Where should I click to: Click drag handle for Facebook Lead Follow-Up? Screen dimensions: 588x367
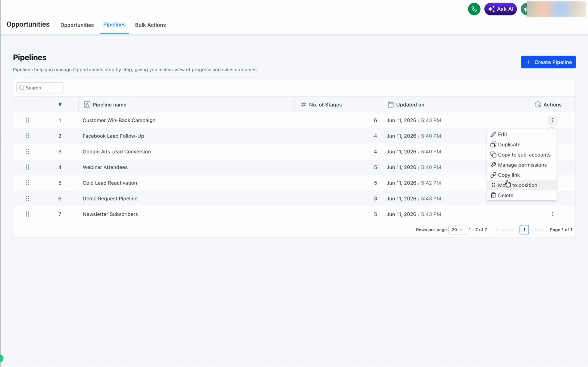click(28, 136)
